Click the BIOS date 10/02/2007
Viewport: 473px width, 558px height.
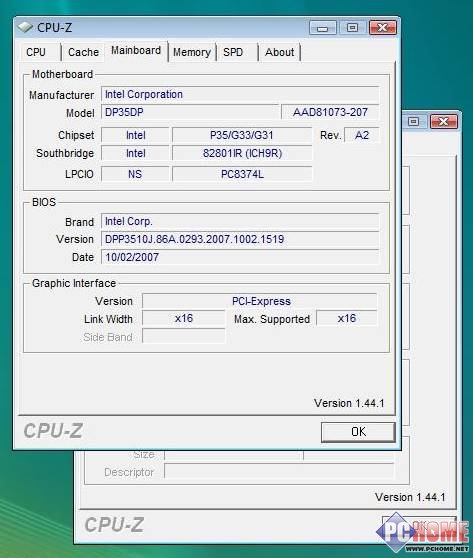click(x=240, y=257)
